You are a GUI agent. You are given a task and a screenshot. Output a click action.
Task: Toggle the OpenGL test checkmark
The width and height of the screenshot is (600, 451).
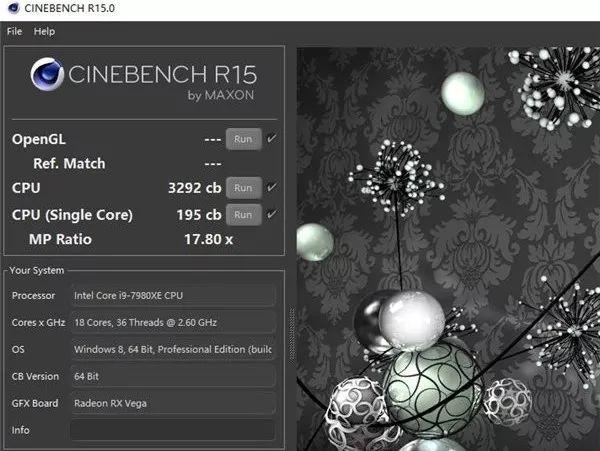(x=272, y=139)
